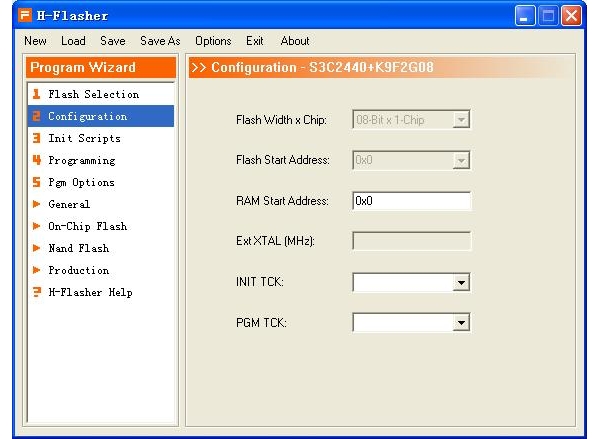Click the Init Scripts step 3 icon
Image resolution: width=600 pixels, height=439 pixels.
coord(35,138)
